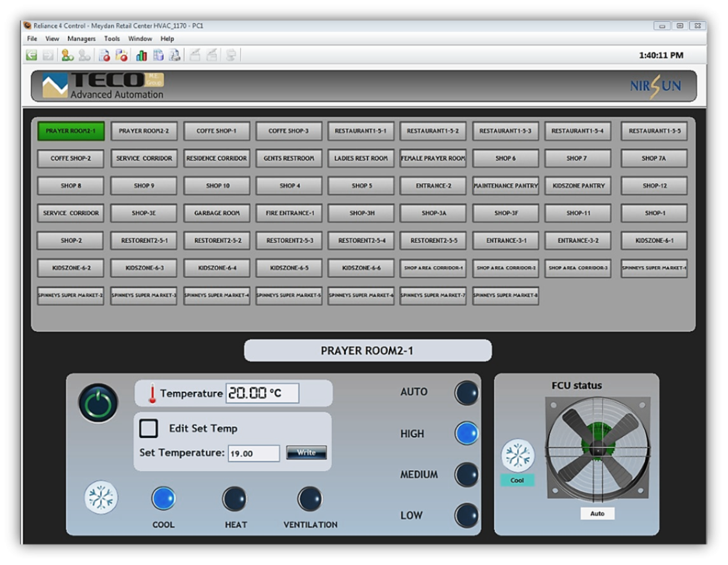Click the green user log-on icon
This screenshot has height=565, width=728.
(67, 56)
